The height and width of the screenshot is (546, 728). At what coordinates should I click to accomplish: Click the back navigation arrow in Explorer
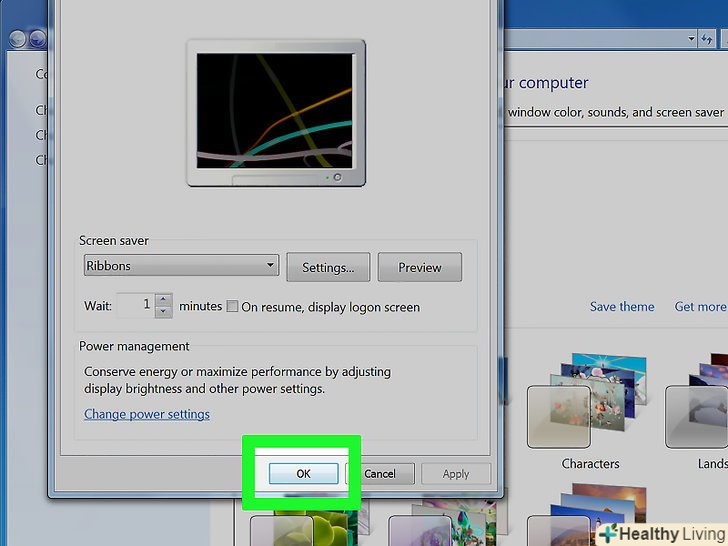(17, 39)
